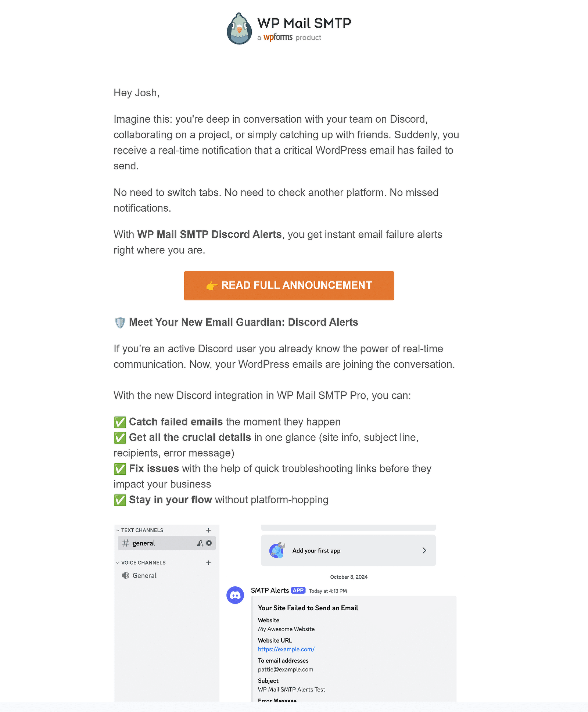This screenshot has width=588, height=712.
Task: Click the SMTP Alerts Discord bot avatar
Action: [x=235, y=595]
